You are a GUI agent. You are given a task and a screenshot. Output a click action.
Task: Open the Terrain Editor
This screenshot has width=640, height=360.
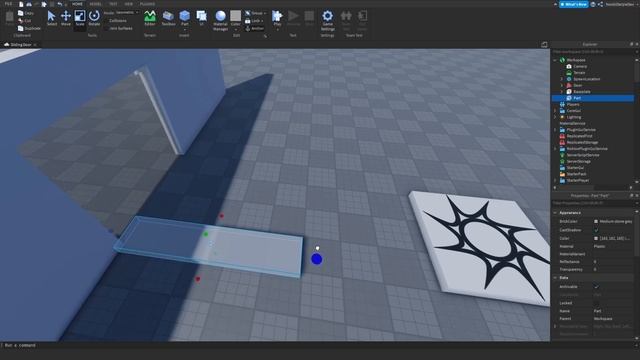(150, 18)
